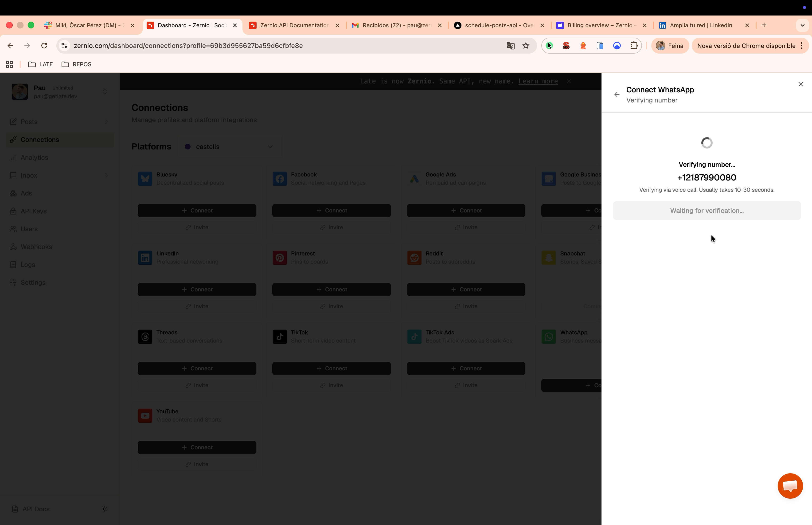Click the browser address bar

[187, 45]
